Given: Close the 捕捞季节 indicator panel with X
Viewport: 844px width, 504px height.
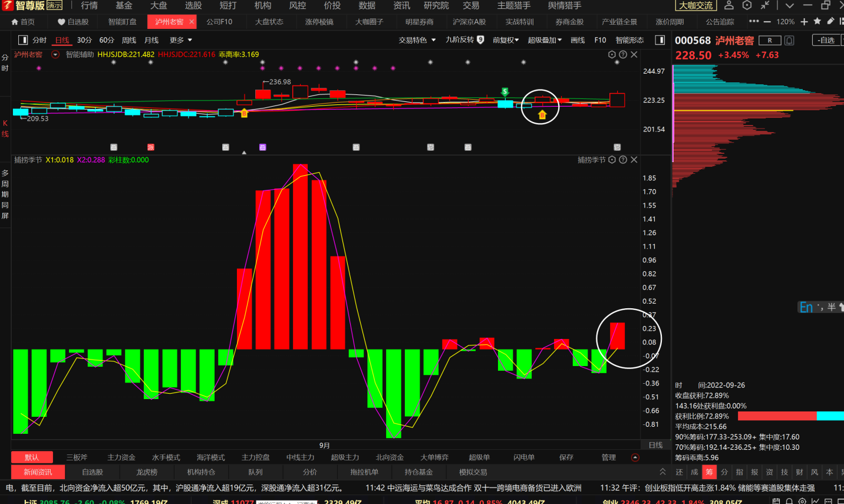Looking at the screenshot, I should pos(634,160).
